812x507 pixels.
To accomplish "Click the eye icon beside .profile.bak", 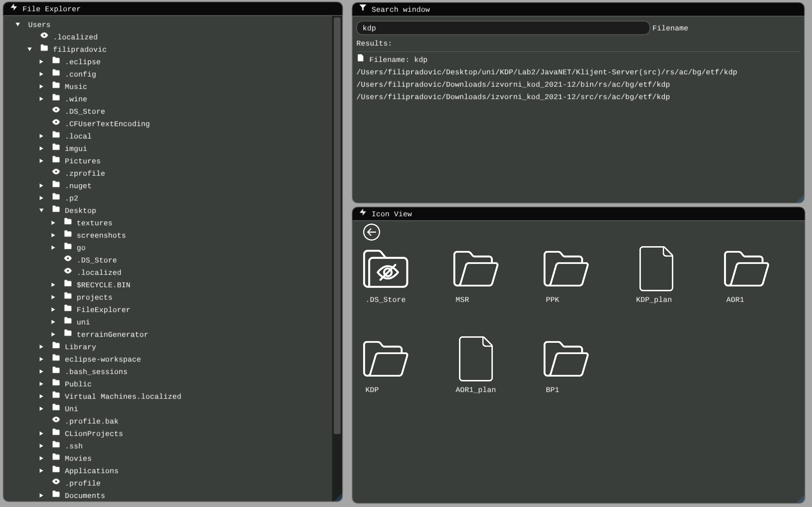I will [56, 420].
